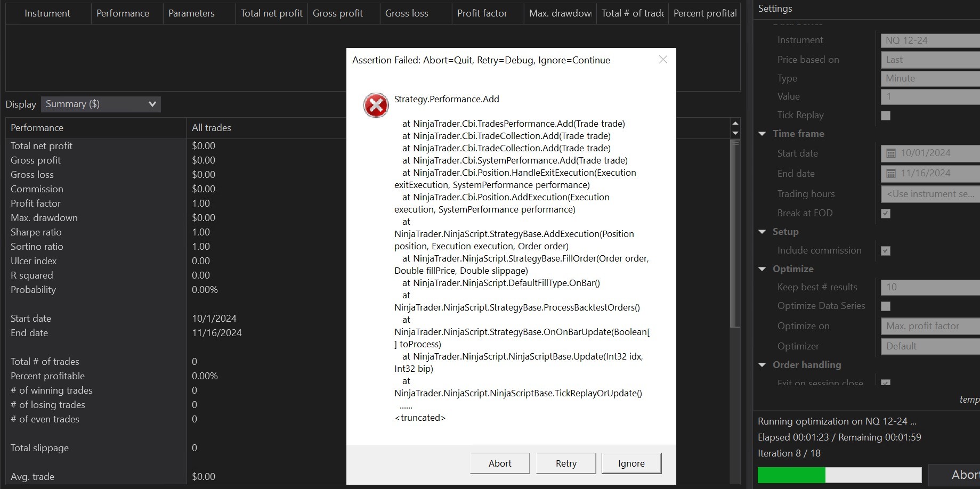Sort by the Percent profitable column header
Screen dimensions: 980x489
point(704,13)
